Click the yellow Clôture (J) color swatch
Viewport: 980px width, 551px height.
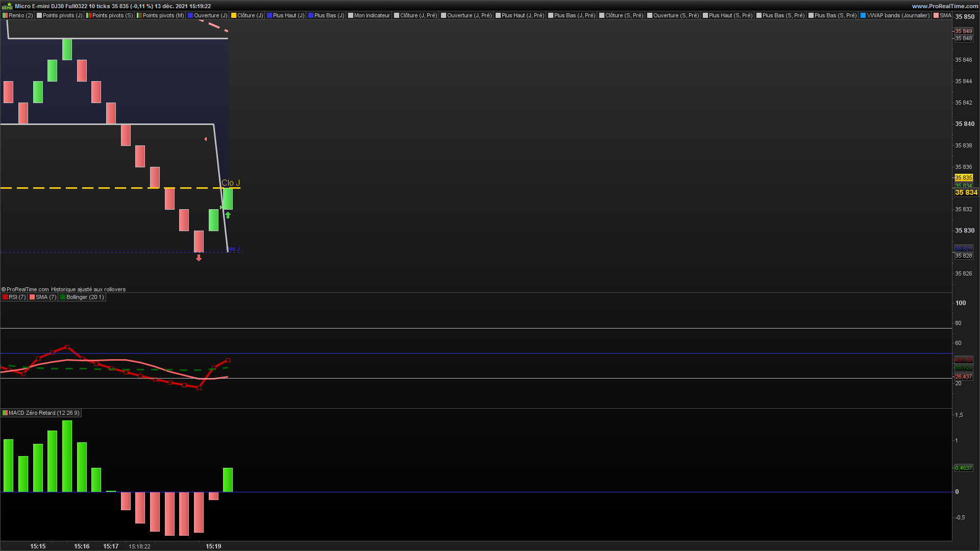tap(234, 15)
